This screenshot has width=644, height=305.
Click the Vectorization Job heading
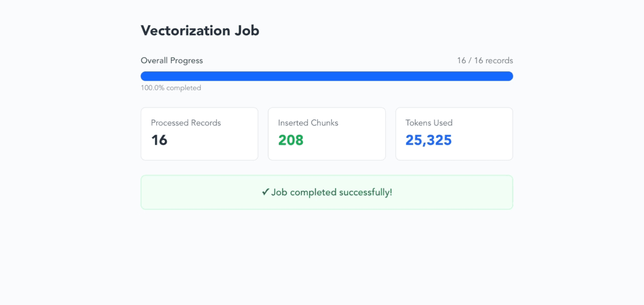tap(199, 30)
